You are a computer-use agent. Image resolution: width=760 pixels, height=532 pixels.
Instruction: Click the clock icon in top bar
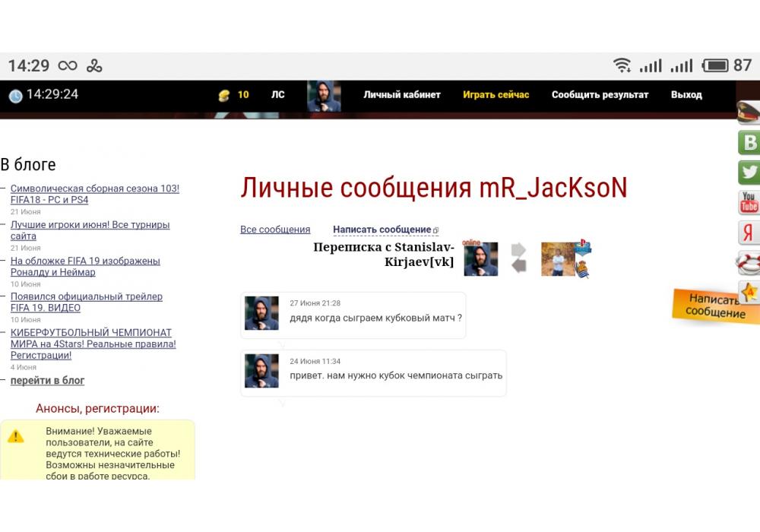point(15,96)
